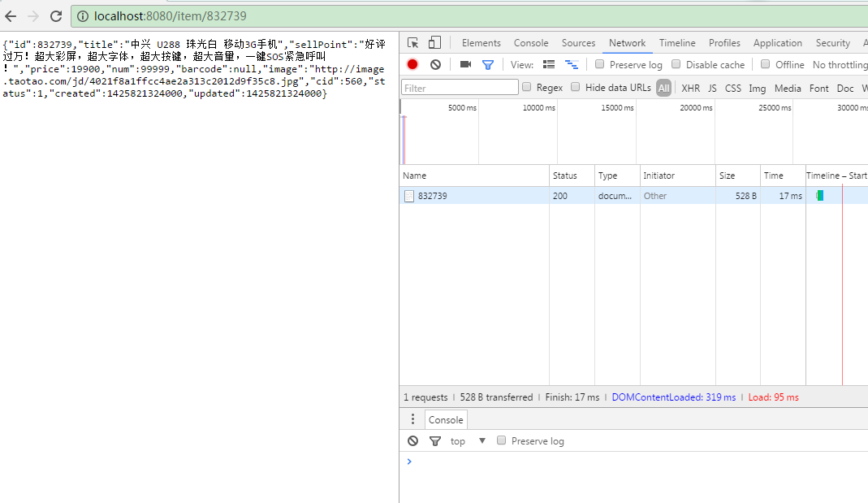Viewport: 868px width, 503px height.
Task: Click the network Filter text field
Action: point(460,88)
